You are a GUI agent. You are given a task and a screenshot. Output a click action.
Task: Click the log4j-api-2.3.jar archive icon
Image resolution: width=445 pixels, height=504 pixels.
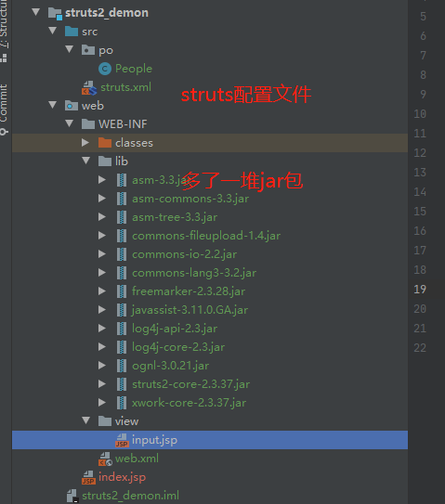pos(122,329)
